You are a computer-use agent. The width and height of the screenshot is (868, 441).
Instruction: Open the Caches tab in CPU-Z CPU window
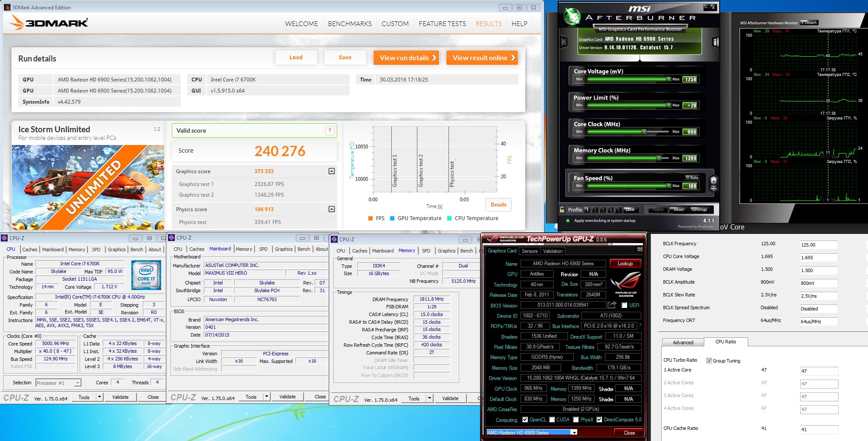tap(30, 250)
